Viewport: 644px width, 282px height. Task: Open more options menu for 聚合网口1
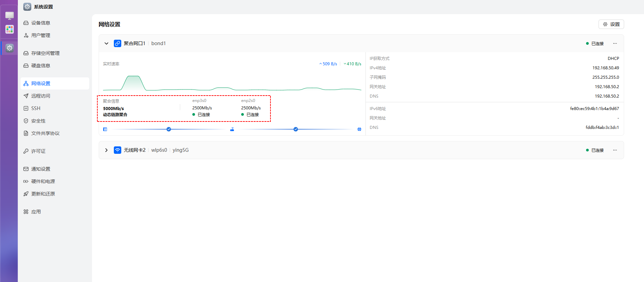click(615, 43)
